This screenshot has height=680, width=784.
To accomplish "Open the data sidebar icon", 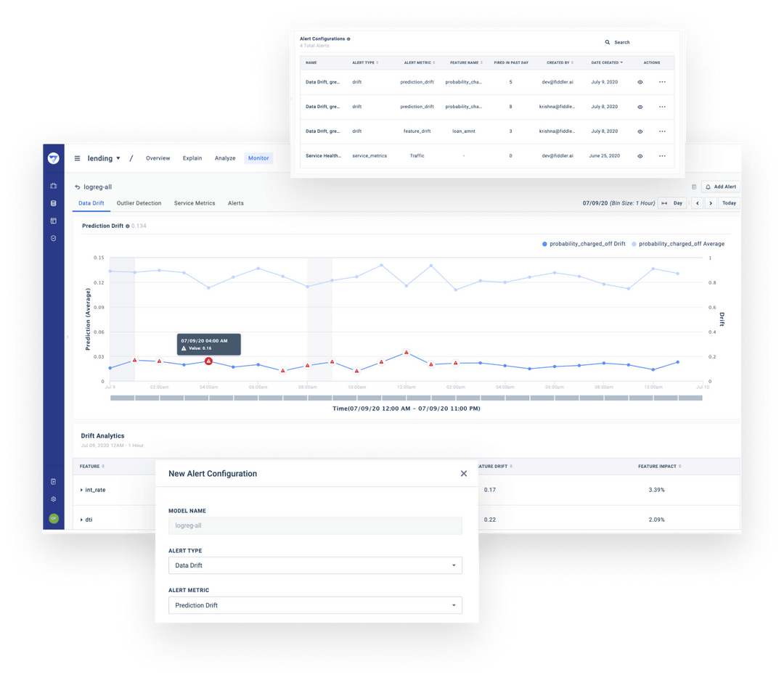I will click(x=53, y=204).
